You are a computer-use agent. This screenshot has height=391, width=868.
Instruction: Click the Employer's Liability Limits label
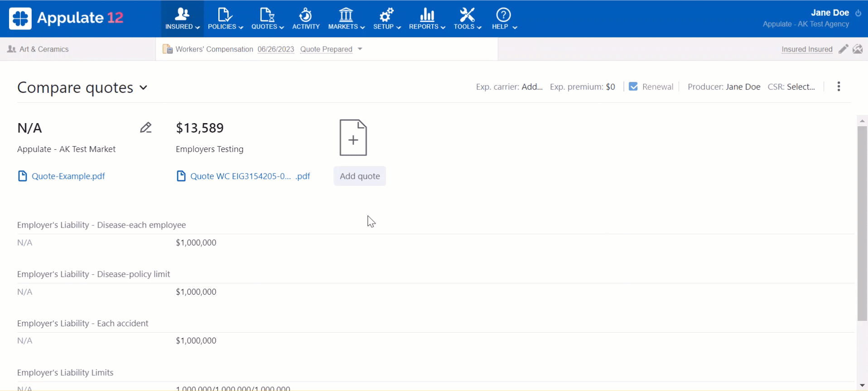[65, 372]
